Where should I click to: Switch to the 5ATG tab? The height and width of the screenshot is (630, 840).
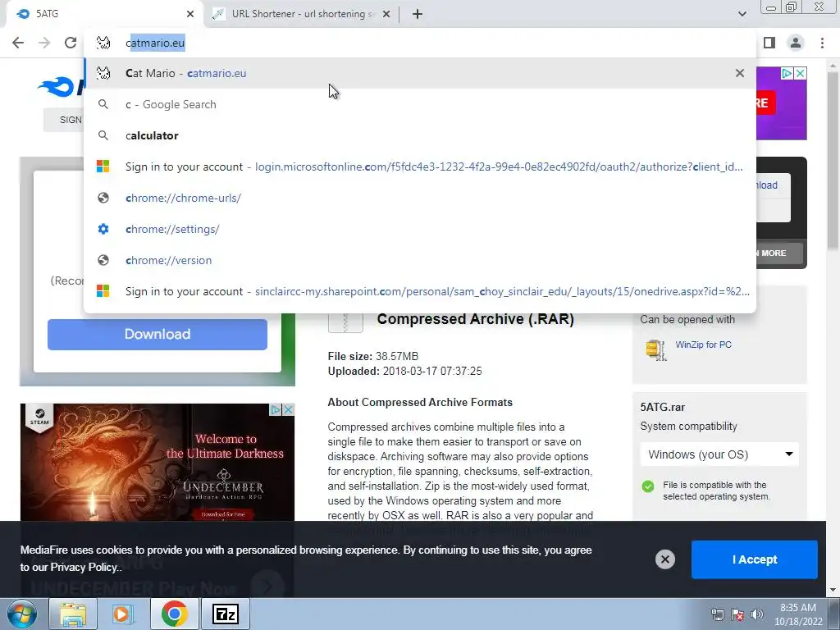(102, 14)
